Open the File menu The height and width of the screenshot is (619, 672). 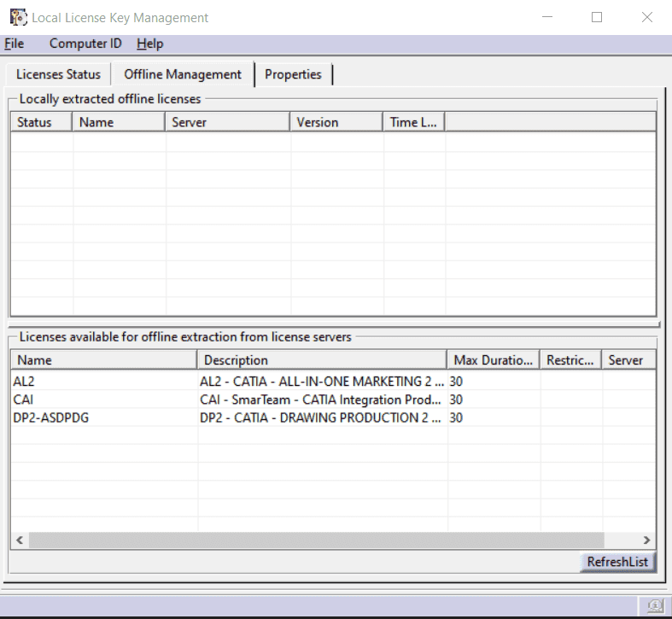pyautogui.click(x=15, y=44)
